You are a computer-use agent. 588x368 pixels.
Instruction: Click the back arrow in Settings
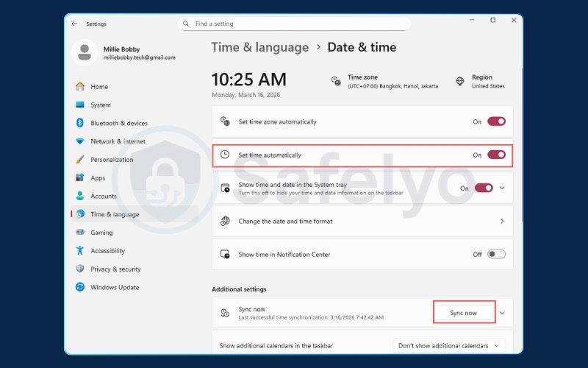tap(74, 24)
